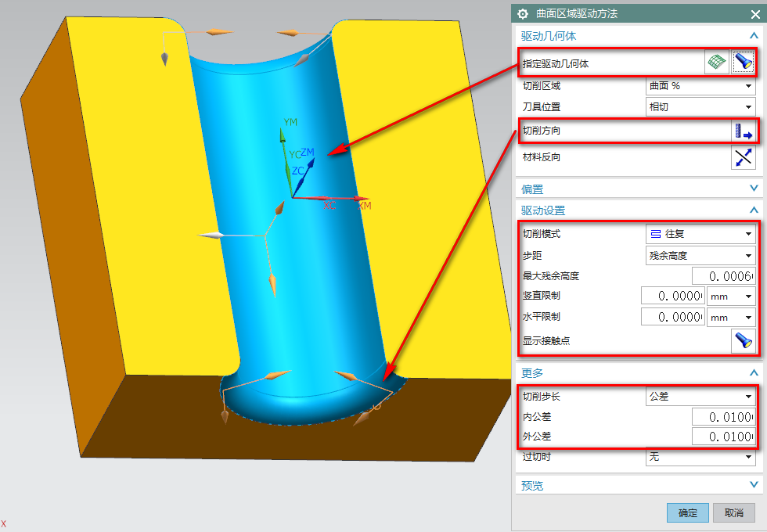Open the 切削步长 dropdown showing 公差
This screenshot has width=767, height=532.
click(x=699, y=397)
